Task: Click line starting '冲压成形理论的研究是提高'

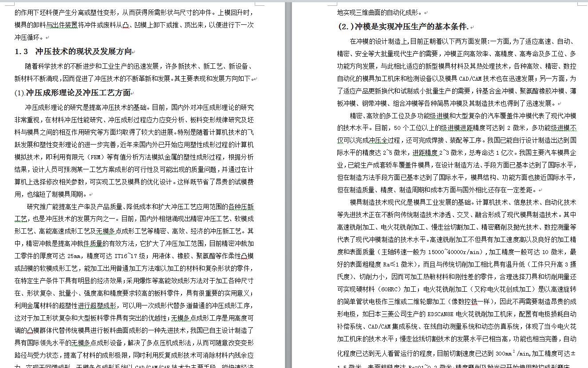Action: click(139, 107)
